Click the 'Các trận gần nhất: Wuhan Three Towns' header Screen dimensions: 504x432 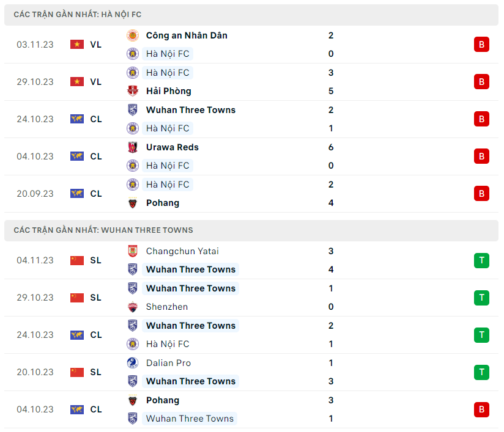103,230
